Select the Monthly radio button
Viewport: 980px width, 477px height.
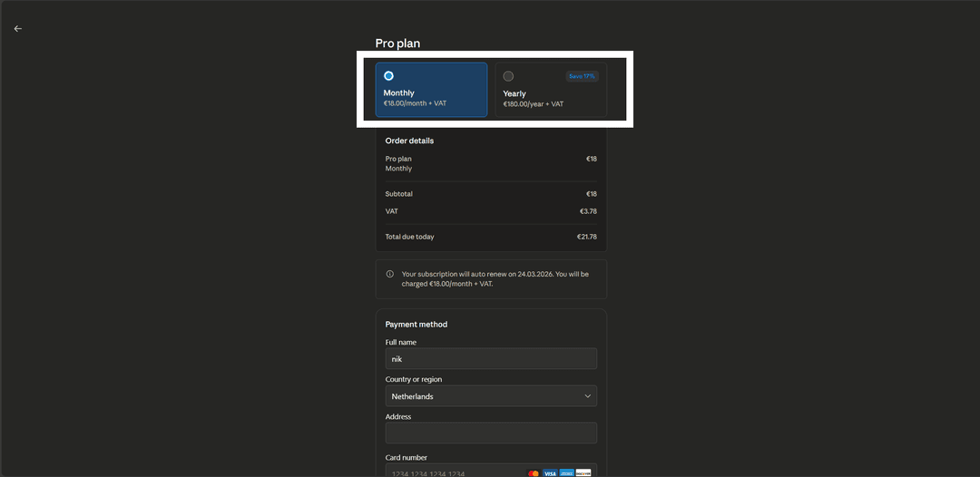point(388,76)
